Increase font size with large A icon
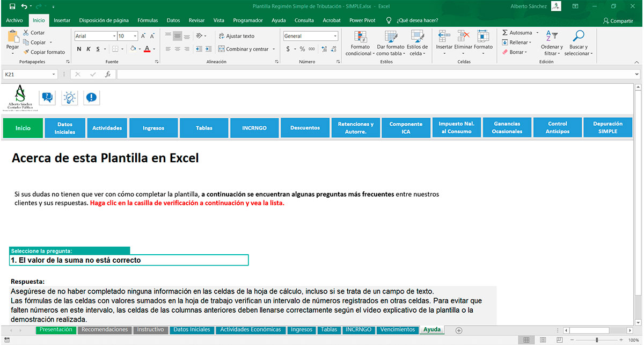Screen dimensions: 644x345 [x=144, y=36]
